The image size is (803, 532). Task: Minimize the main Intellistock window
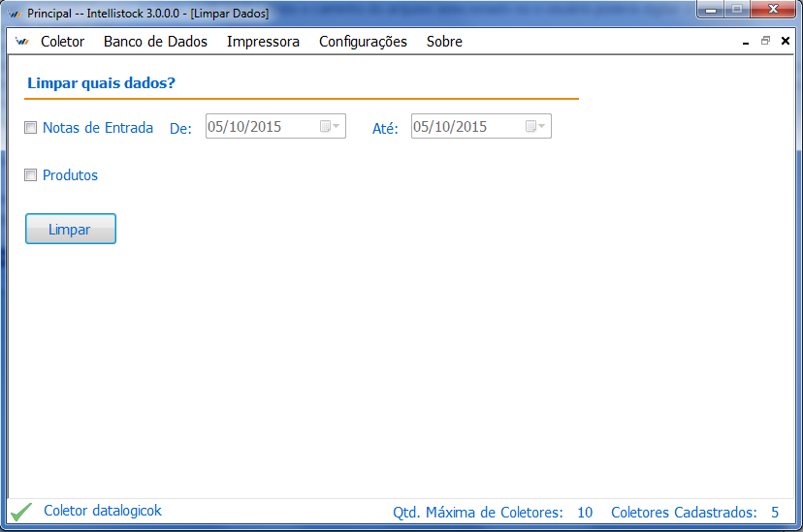[x=711, y=10]
